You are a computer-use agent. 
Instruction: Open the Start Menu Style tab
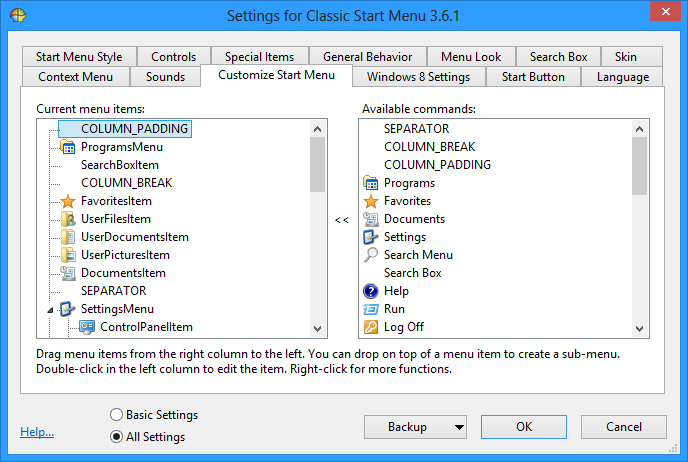pyautogui.click(x=79, y=57)
